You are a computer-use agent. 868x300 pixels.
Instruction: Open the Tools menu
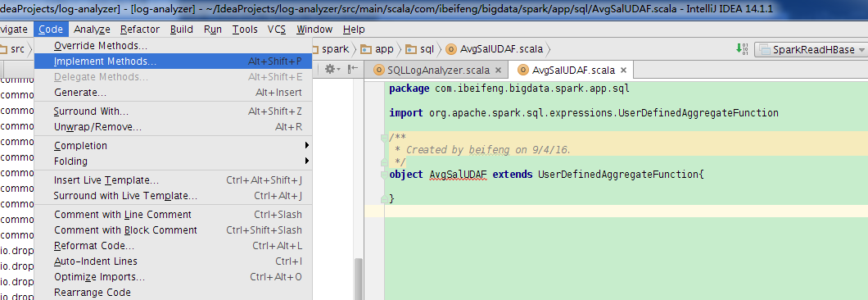coord(245,30)
